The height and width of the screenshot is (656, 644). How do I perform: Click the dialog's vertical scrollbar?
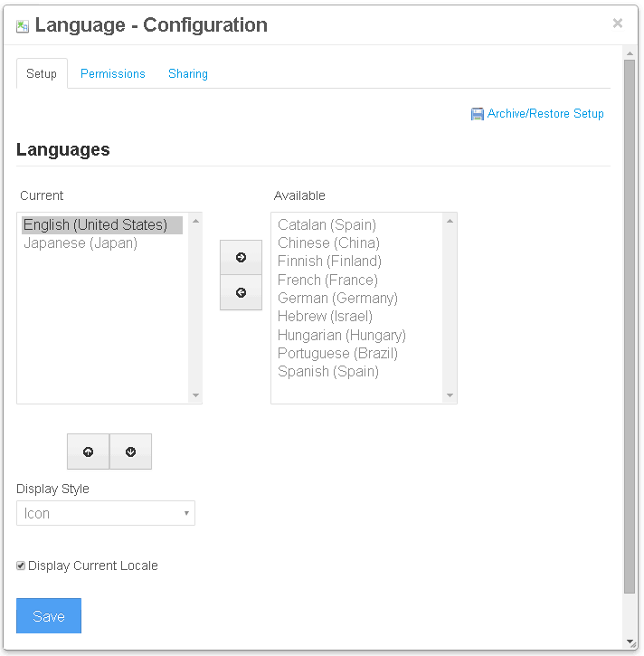click(x=630, y=326)
